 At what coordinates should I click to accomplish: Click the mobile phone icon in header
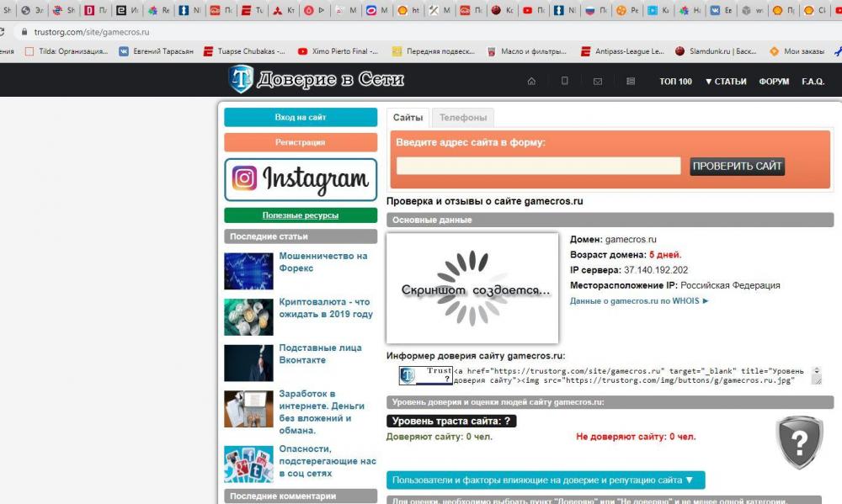[565, 82]
